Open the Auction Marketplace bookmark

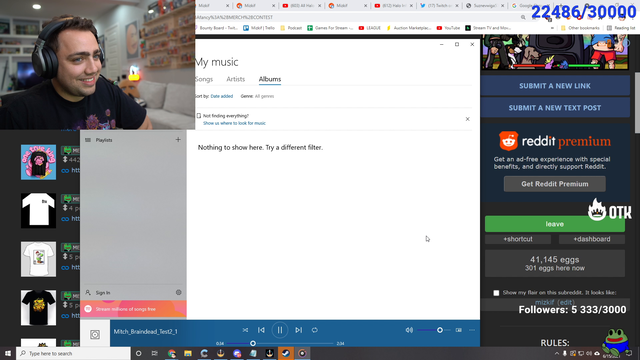tap(409, 28)
